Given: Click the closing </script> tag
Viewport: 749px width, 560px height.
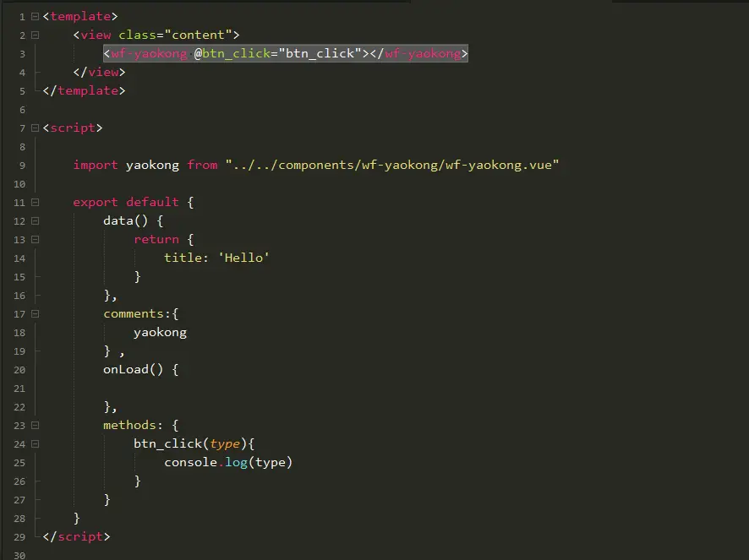Looking at the screenshot, I should [76, 536].
